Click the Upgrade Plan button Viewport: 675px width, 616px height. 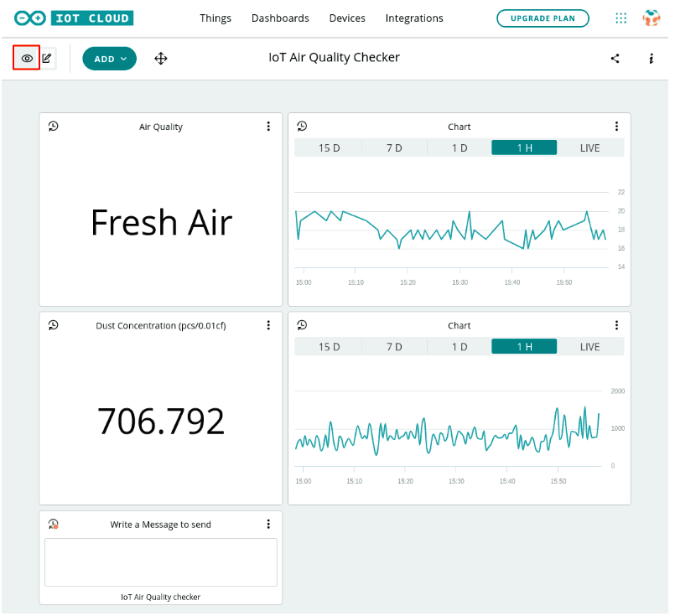(x=543, y=18)
